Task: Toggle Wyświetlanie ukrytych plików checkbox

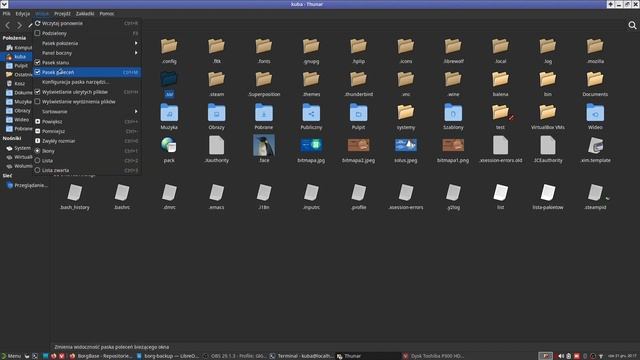Action: tap(38, 92)
